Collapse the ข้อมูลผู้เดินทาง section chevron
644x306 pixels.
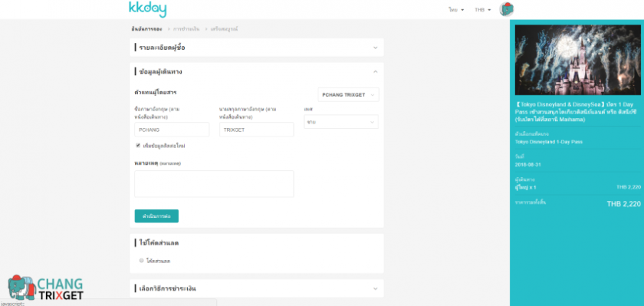click(x=375, y=71)
